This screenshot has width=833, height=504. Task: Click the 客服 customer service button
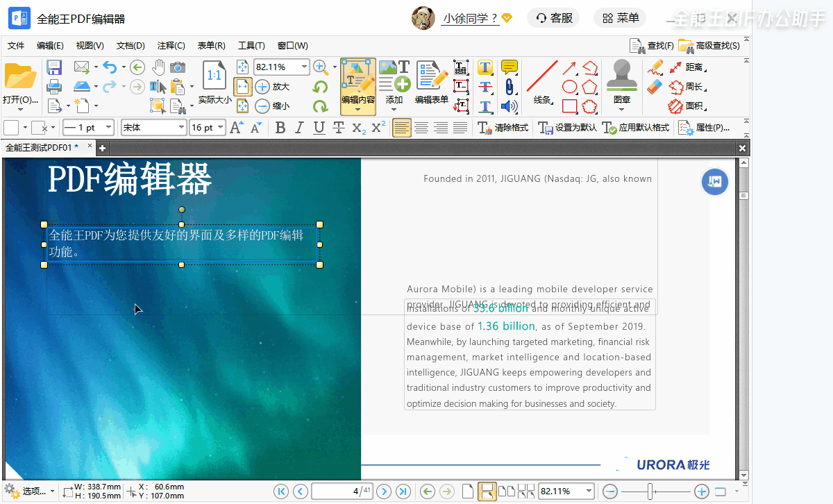[x=554, y=18]
